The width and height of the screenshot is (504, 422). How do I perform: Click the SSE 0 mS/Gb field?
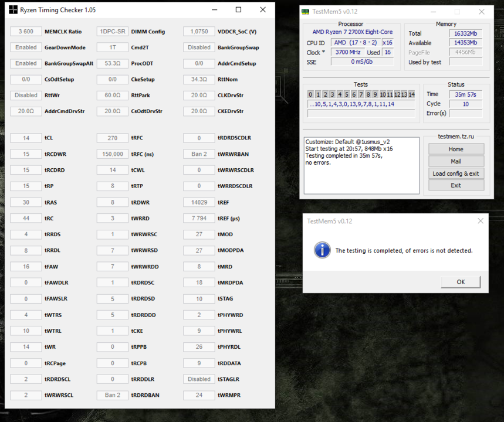click(x=362, y=62)
